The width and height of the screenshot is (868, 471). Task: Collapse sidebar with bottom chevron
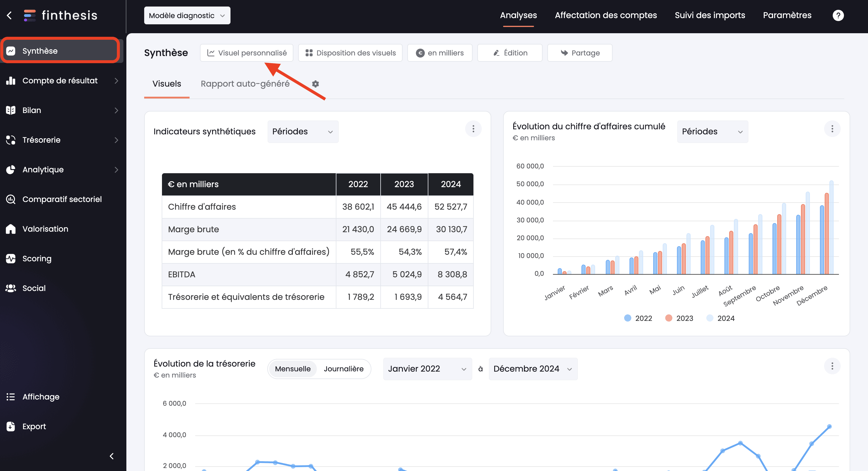point(112,456)
